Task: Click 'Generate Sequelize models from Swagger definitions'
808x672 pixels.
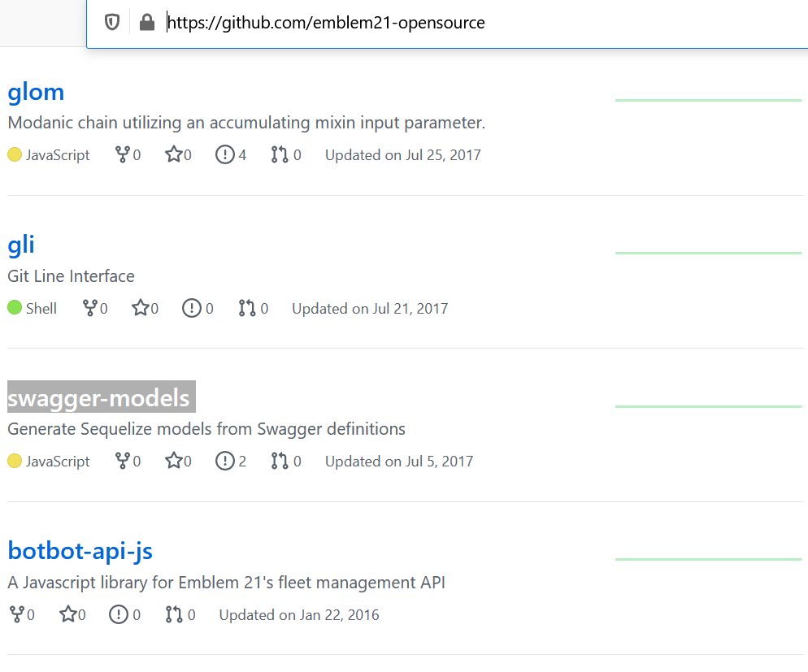Action: click(206, 429)
